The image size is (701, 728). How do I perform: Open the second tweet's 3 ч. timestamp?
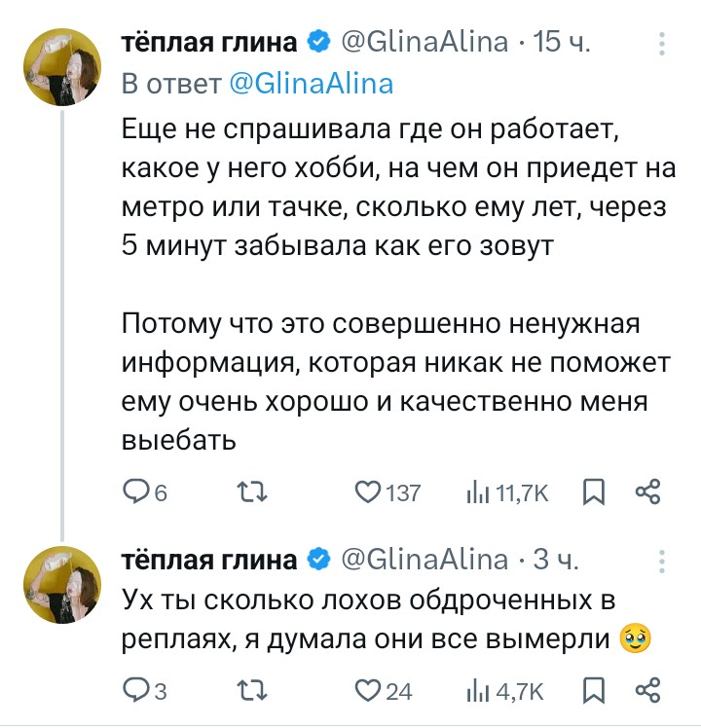[559, 559]
